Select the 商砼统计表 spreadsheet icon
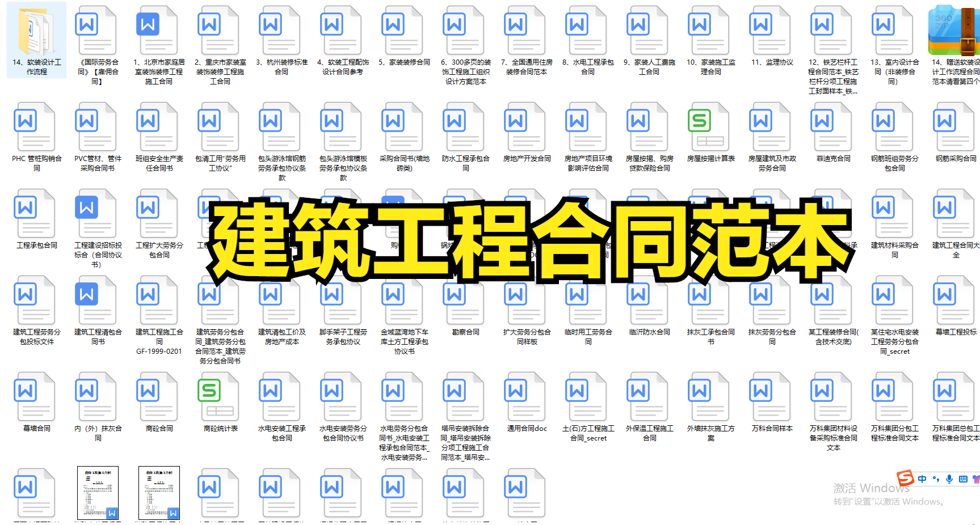980x525 pixels. 218,397
